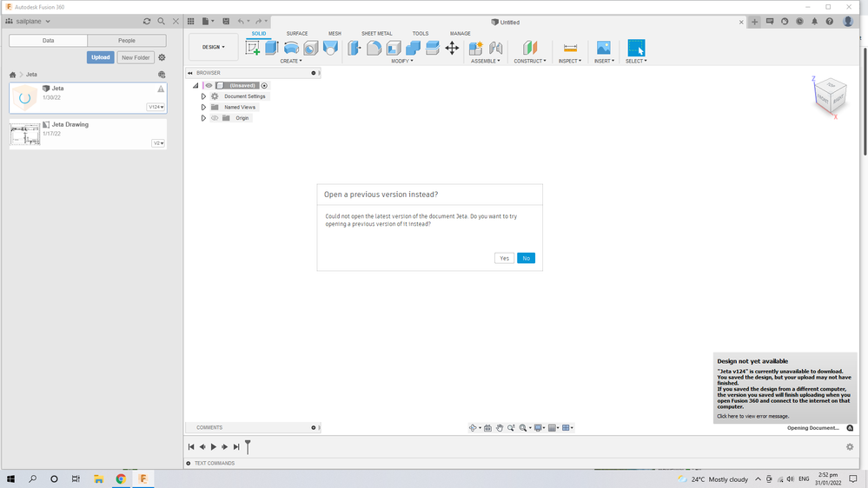Play the timeline
Image resolution: width=868 pixels, height=488 pixels.
[x=213, y=447]
